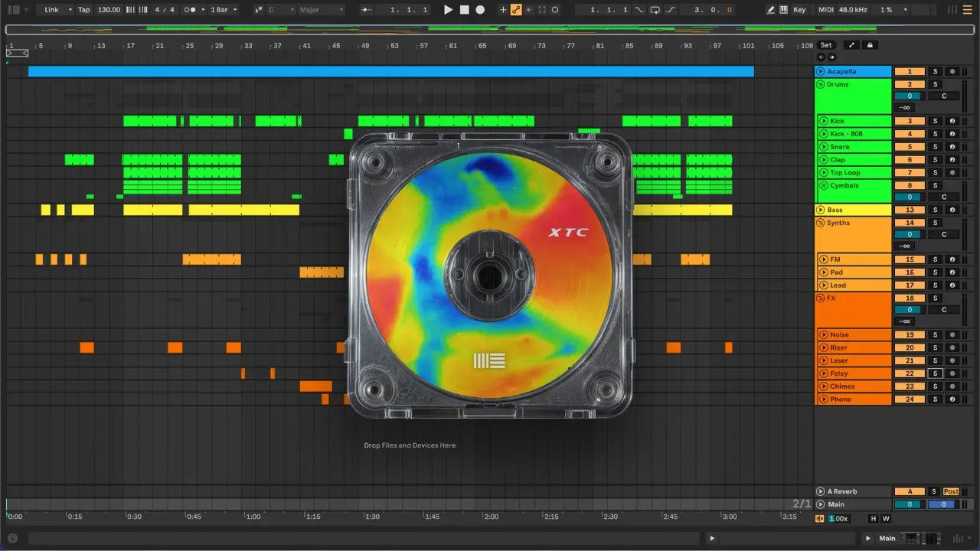
Task: Solo the Kick track
Action: point(935,121)
